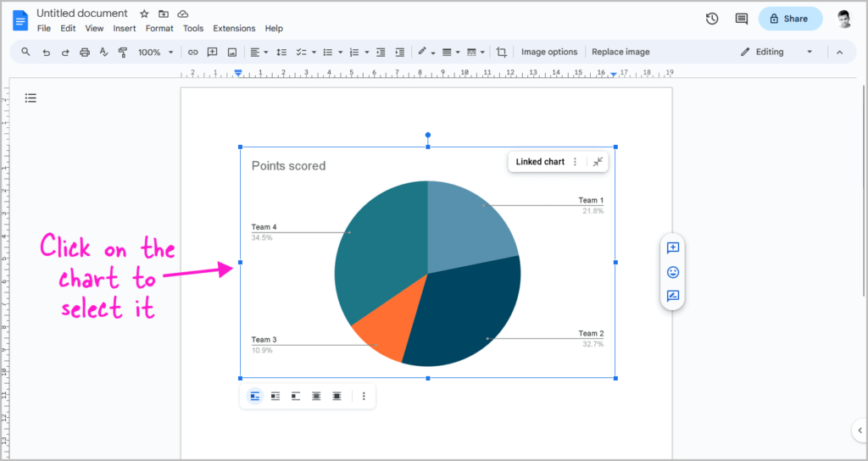Open the View menu
The width and height of the screenshot is (868, 461).
[x=94, y=28]
